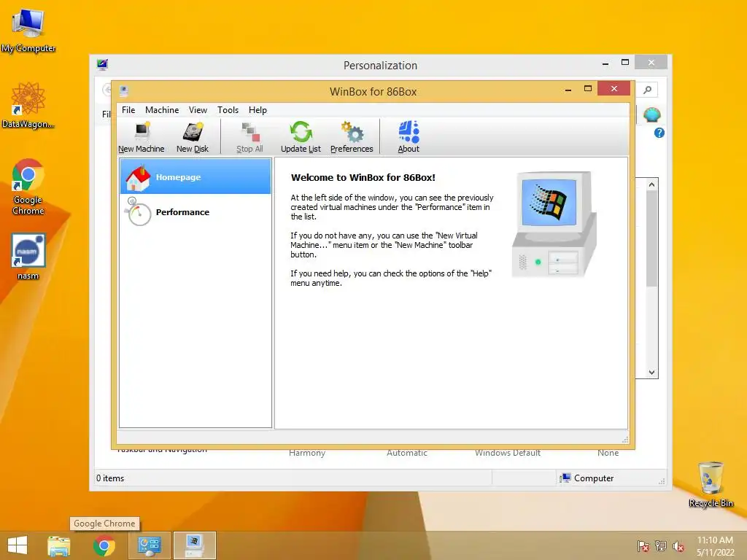This screenshot has height=560, width=747.
Task: Open the taskbar clock showing 11:10 AM
Action: (x=715, y=546)
